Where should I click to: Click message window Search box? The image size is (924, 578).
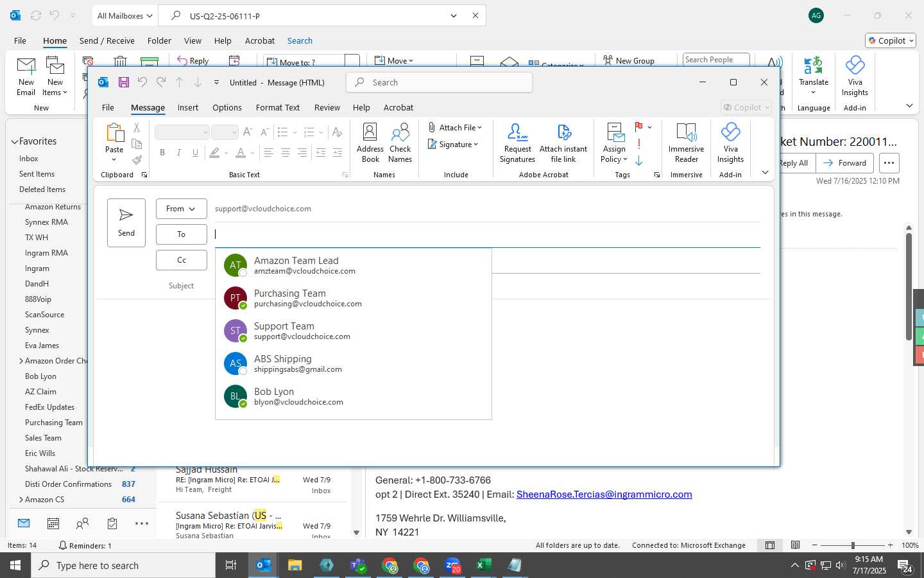click(x=439, y=82)
